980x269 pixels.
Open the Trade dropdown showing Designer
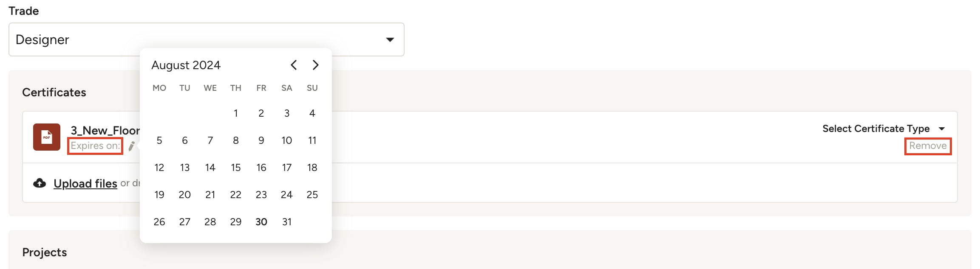point(206,39)
